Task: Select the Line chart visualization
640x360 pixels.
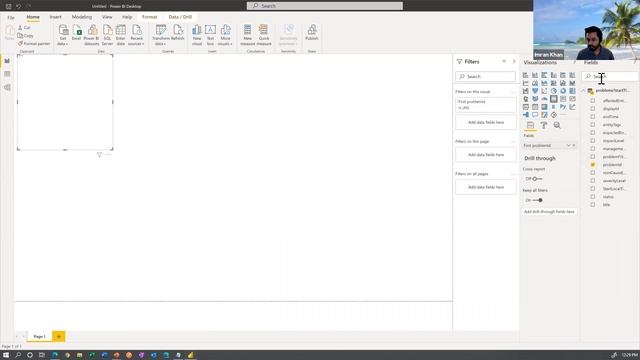Action: [x=526, y=83]
